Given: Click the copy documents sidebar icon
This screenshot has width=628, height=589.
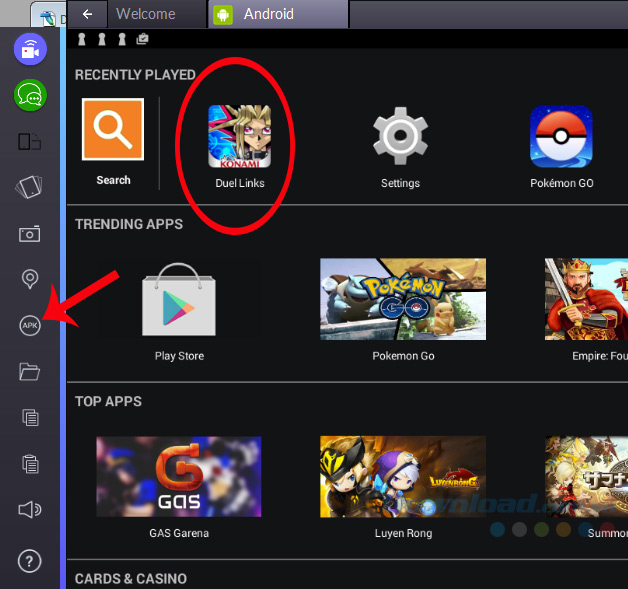Looking at the screenshot, I should 30,418.
